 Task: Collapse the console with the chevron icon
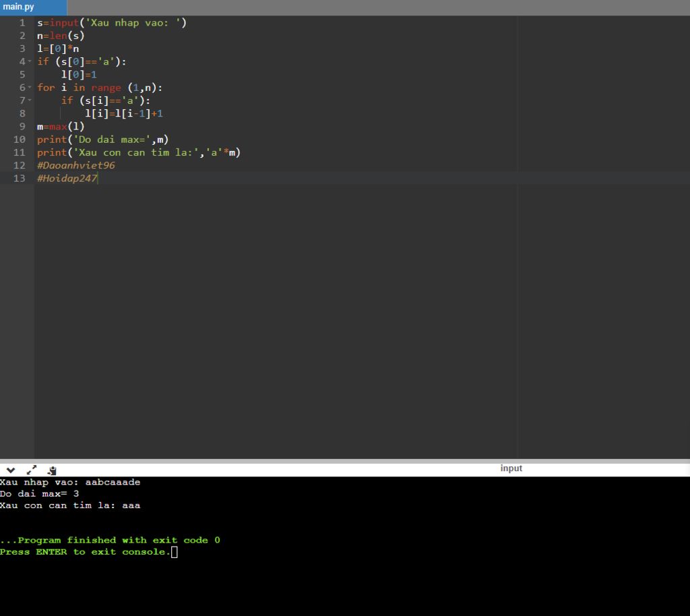[11, 470]
